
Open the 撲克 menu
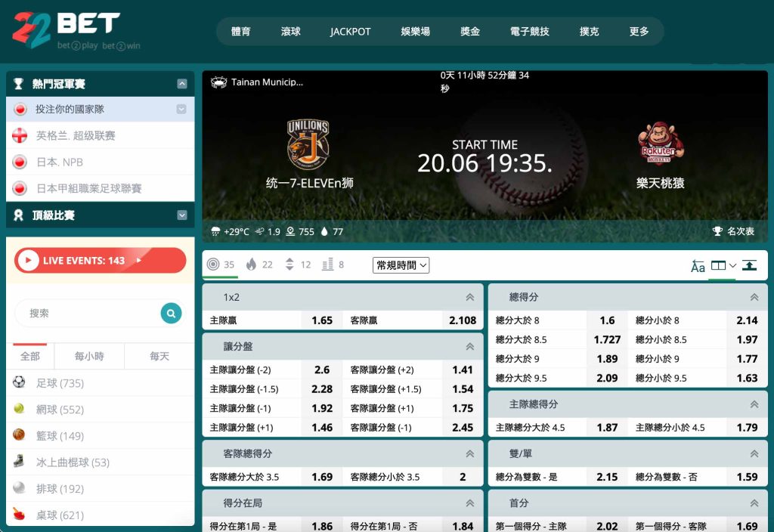coord(589,32)
